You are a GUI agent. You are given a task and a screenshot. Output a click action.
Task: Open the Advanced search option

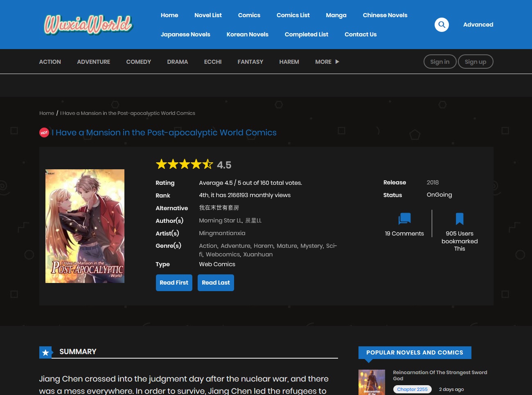coord(478,25)
